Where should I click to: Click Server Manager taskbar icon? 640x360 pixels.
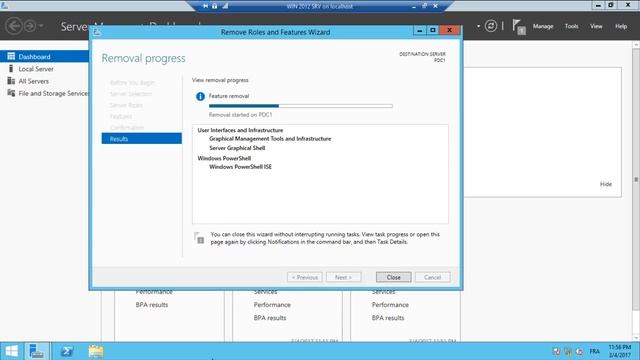pos(37,351)
